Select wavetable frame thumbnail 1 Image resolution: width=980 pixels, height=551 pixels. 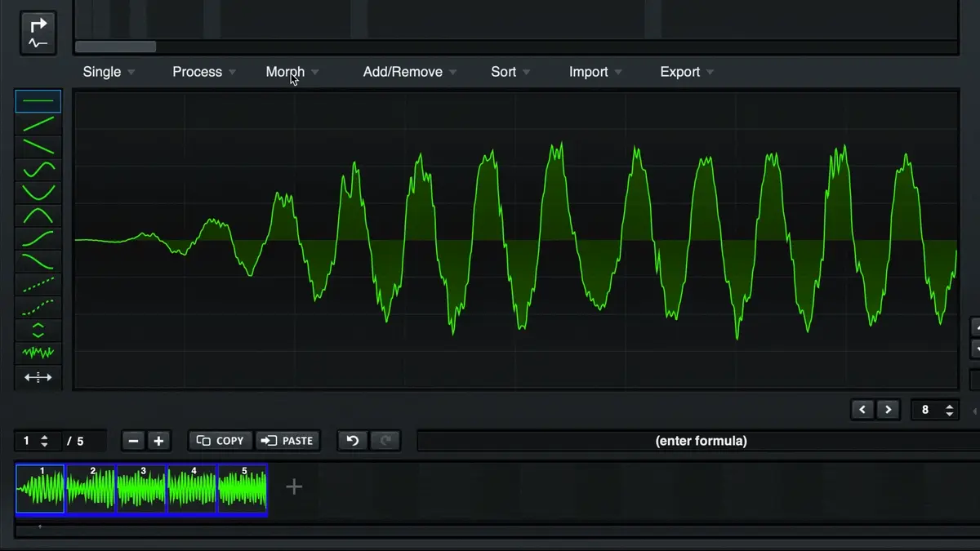click(x=40, y=489)
